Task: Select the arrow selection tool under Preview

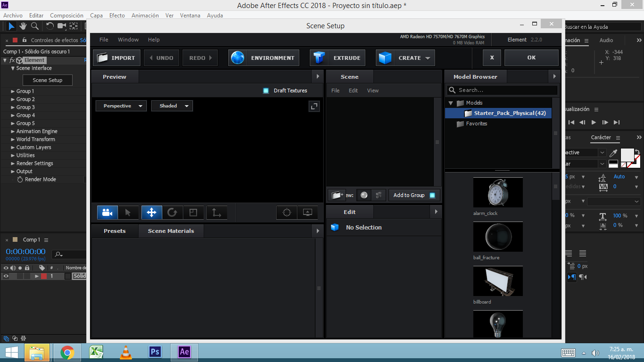Action: [x=128, y=213]
